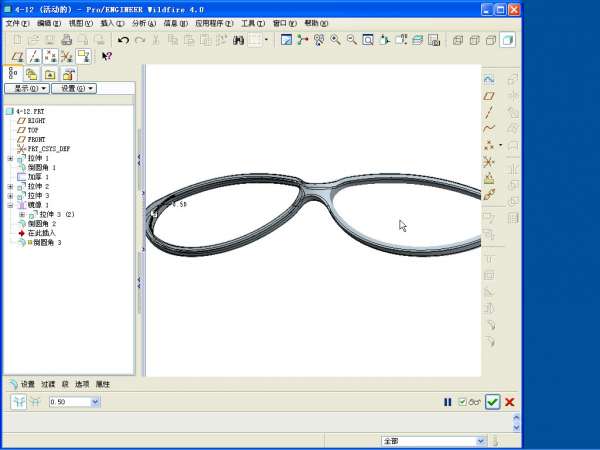Open the 0.50 radius value dropdown

point(96,402)
